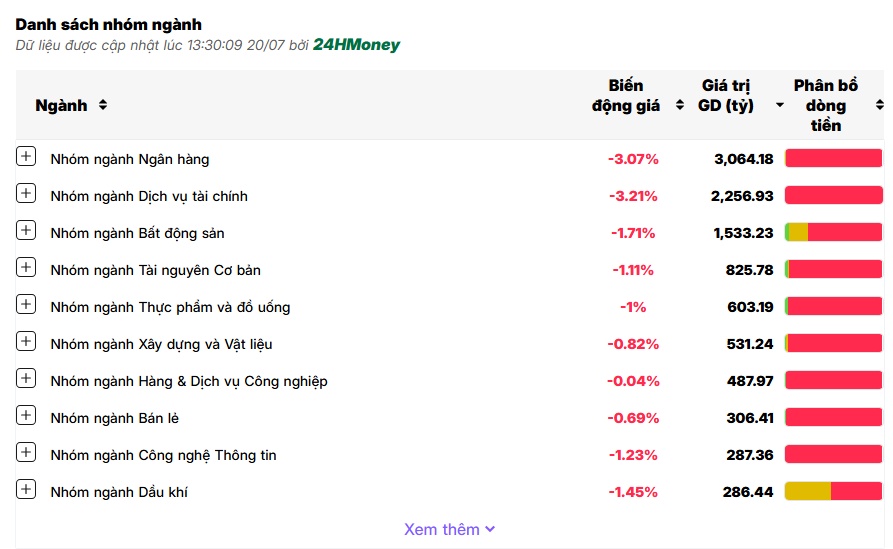Expand the Nhóm ngành Dịch vụ tài chính row
The height and width of the screenshot is (549, 893).
click(26, 193)
